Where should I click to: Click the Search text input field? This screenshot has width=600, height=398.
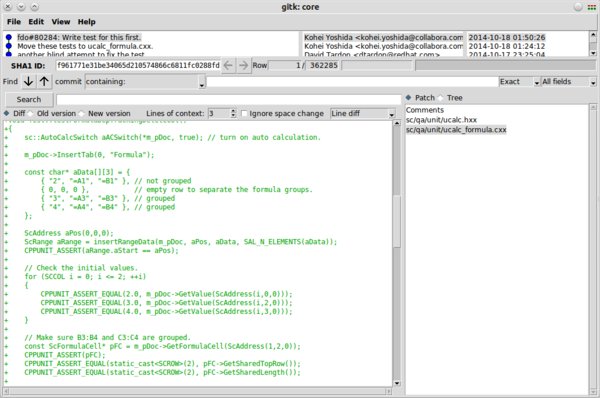click(x=228, y=100)
